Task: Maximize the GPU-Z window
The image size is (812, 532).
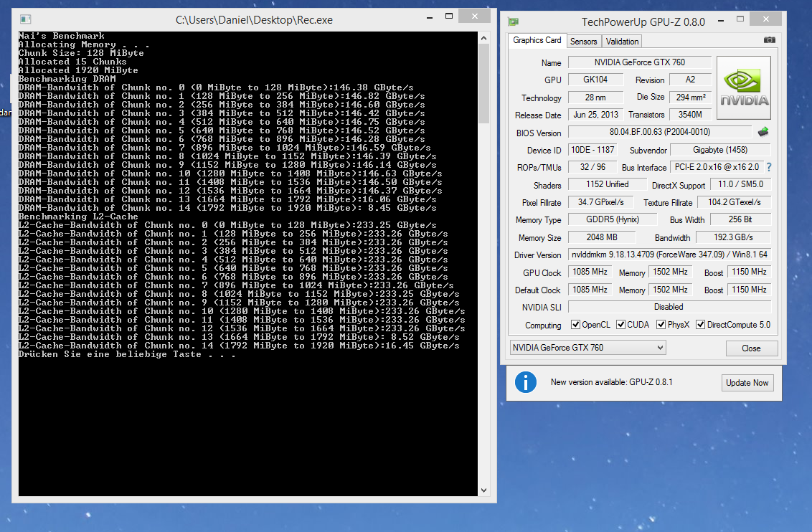Action: point(740,19)
